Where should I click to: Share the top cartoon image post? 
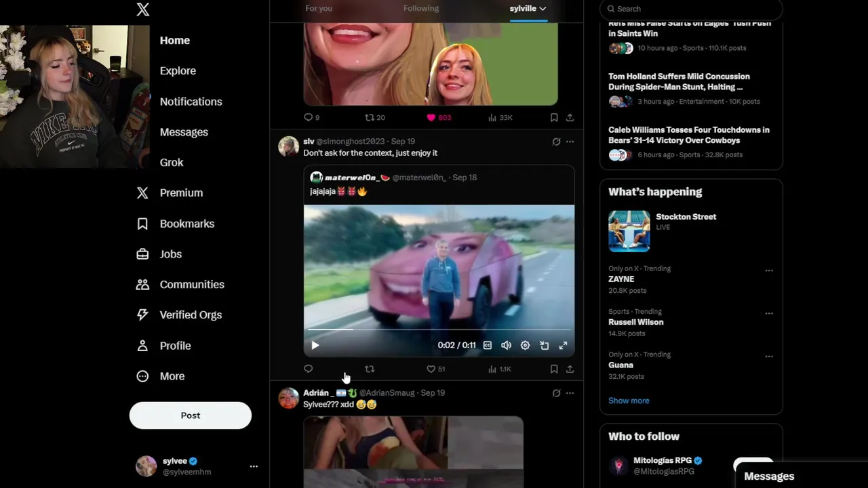tap(570, 117)
